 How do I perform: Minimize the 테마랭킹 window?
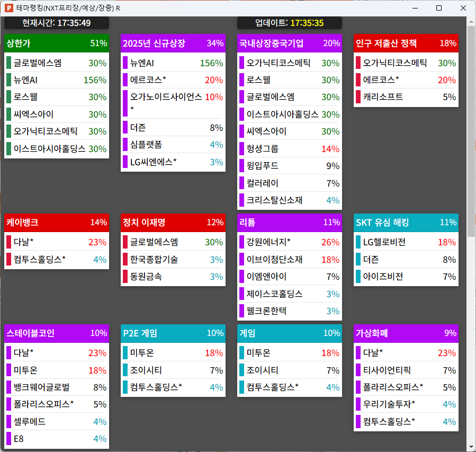pos(415,8)
